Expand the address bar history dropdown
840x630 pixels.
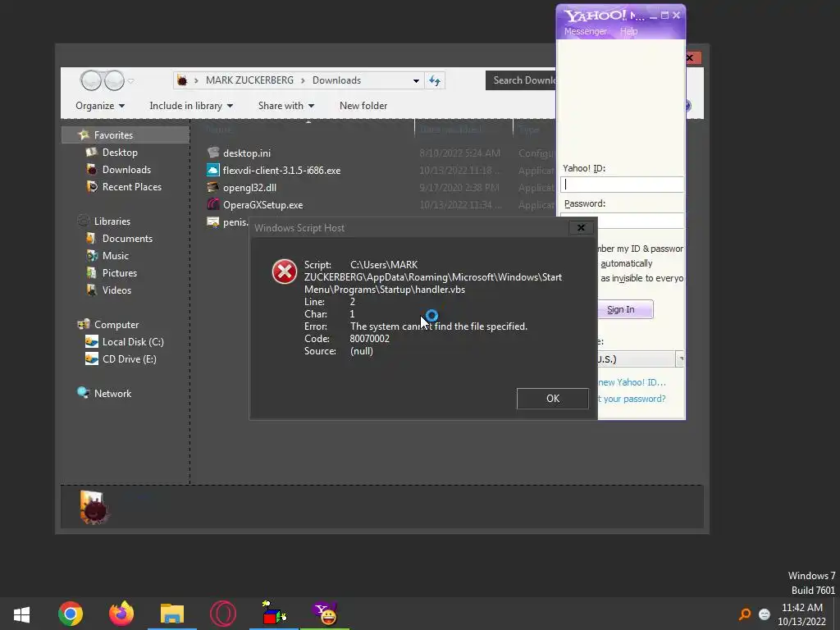tap(416, 81)
